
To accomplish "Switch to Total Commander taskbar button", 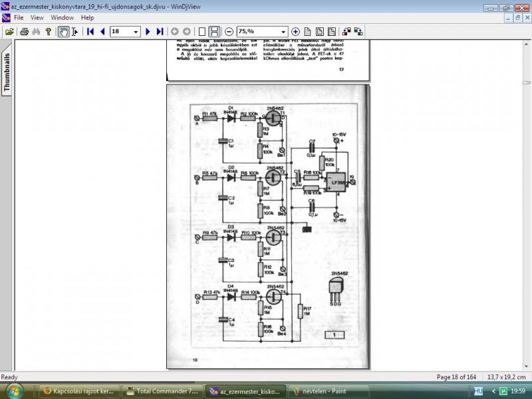I will point(162,391).
